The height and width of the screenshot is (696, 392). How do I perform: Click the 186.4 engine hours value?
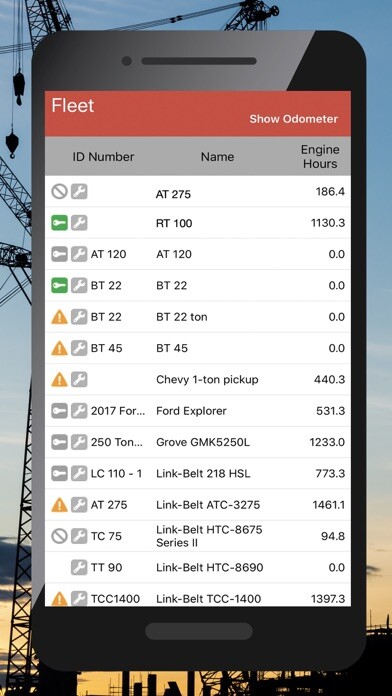pos(330,191)
